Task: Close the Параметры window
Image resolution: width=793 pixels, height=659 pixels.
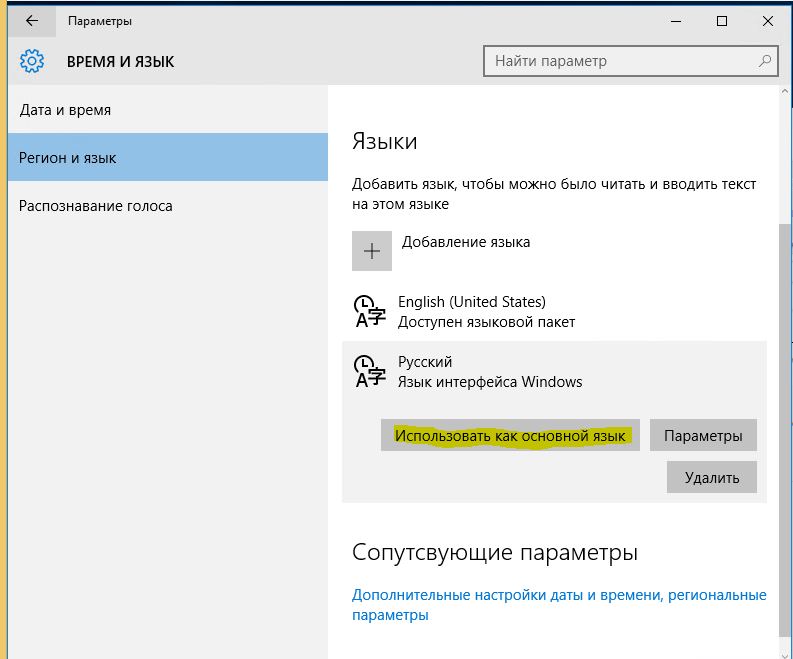Action: (x=768, y=21)
